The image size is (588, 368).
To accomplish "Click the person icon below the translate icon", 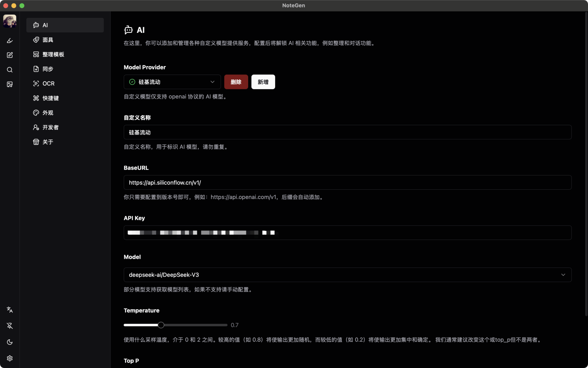I will point(9,326).
